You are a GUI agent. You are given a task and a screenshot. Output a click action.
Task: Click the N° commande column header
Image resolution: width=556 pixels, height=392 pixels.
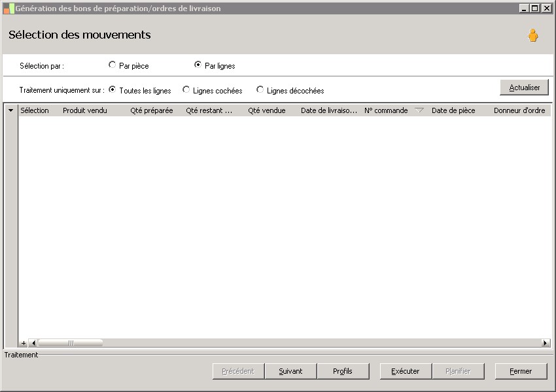coord(386,110)
